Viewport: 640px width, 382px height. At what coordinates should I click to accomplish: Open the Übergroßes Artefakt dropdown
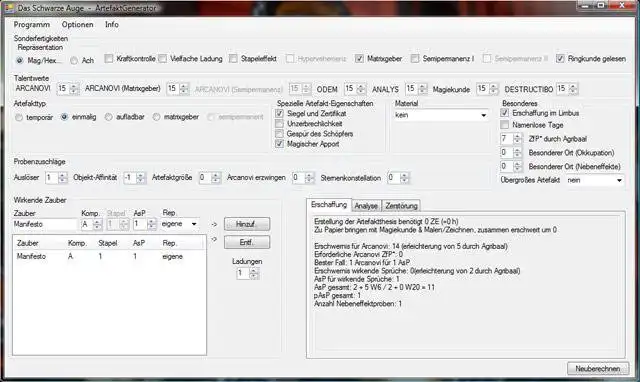pyautogui.click(x=595, y=180)
